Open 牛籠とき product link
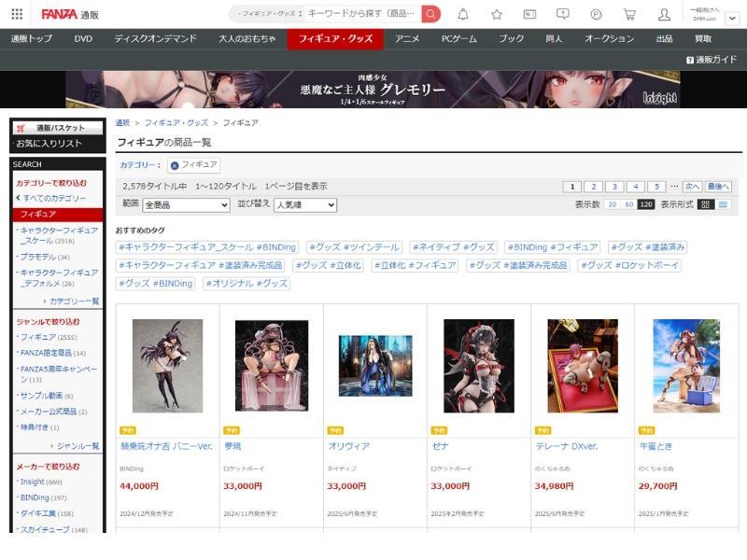 pyautogui.click(x=655, y=447)
